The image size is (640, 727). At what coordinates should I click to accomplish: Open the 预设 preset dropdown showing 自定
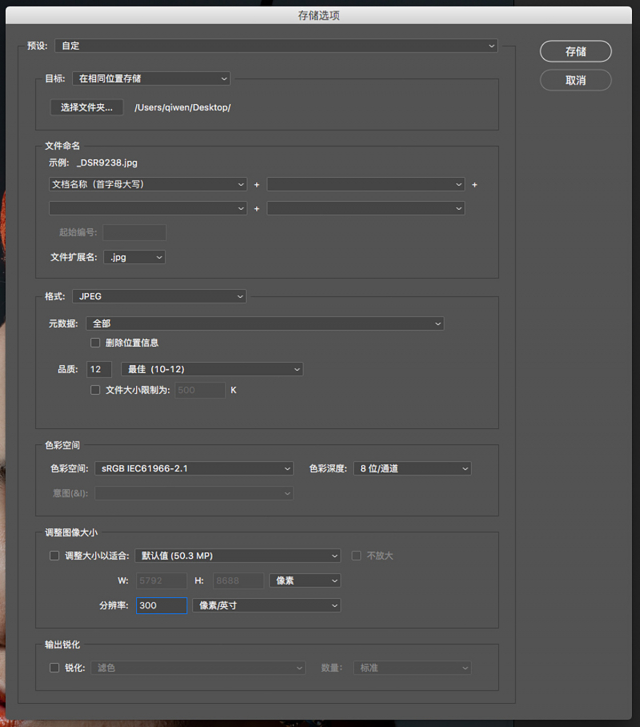(276, 45)
